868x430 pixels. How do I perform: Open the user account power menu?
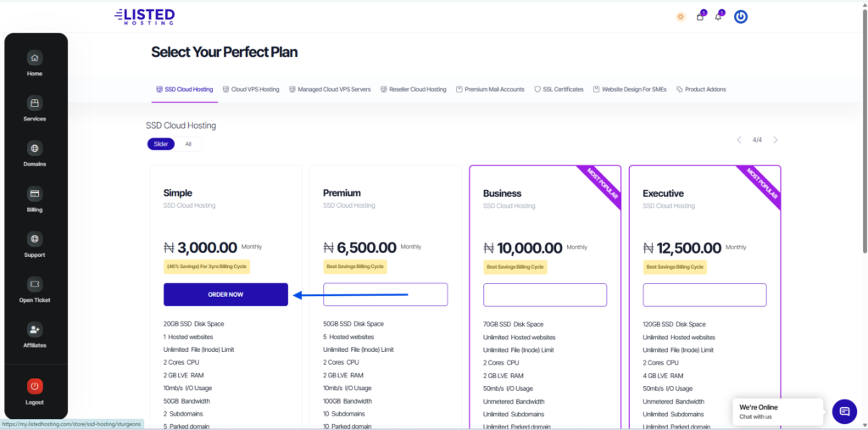coord(741,16)
